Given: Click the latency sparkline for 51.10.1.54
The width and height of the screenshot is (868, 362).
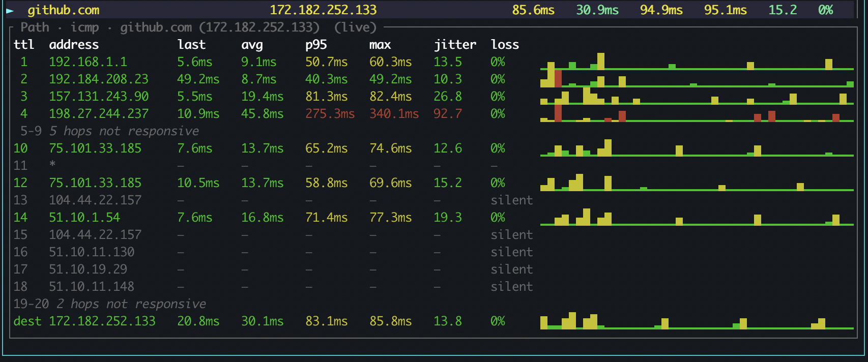Looking at the screenshot, I should [x=697, y=217].
